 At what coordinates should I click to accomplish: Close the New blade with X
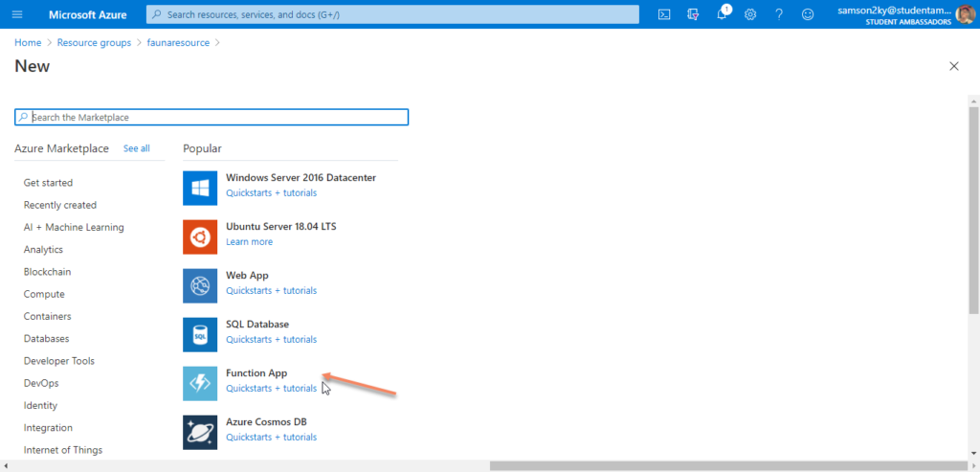954,66
